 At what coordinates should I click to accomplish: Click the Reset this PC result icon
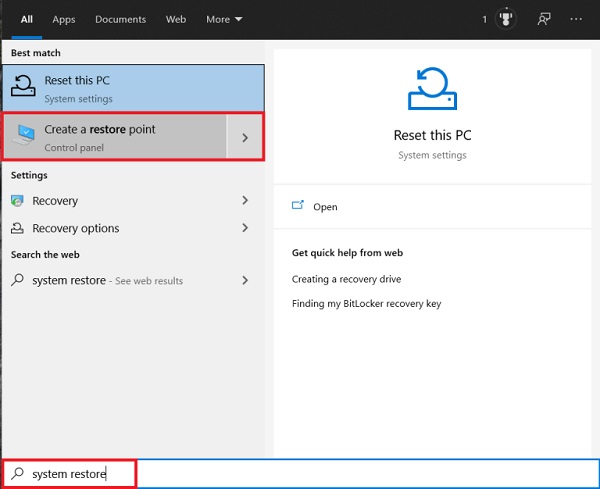click(x=23, y=86)
